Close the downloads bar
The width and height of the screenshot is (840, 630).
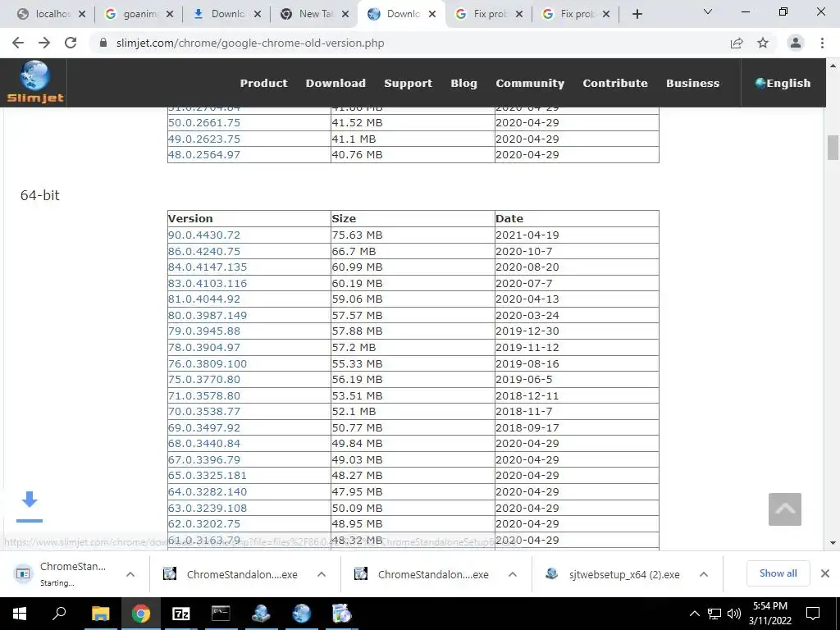tap(825, 573)
